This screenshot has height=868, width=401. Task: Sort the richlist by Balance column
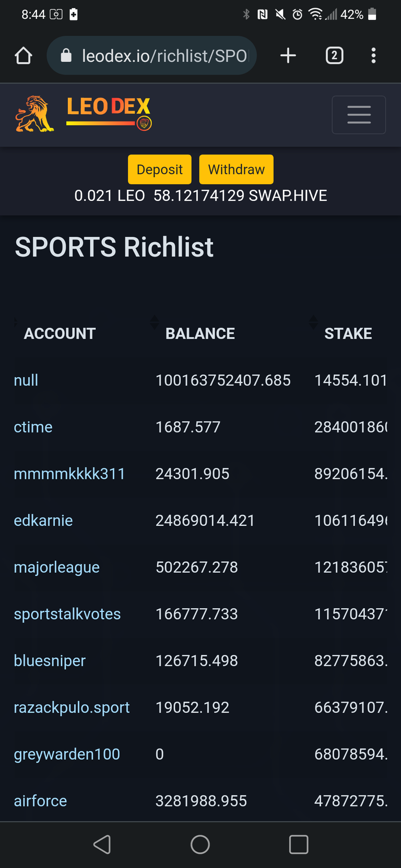[x=200, y=333]
